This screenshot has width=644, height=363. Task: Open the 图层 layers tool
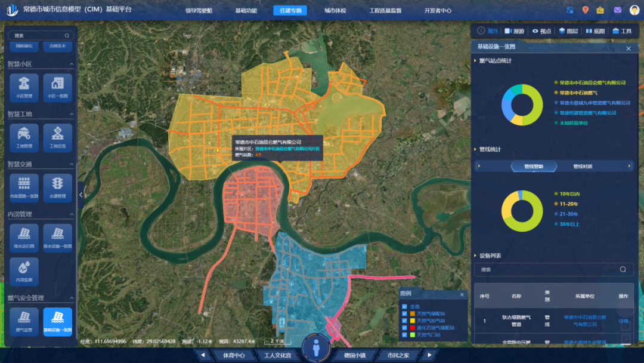(568, 31)
